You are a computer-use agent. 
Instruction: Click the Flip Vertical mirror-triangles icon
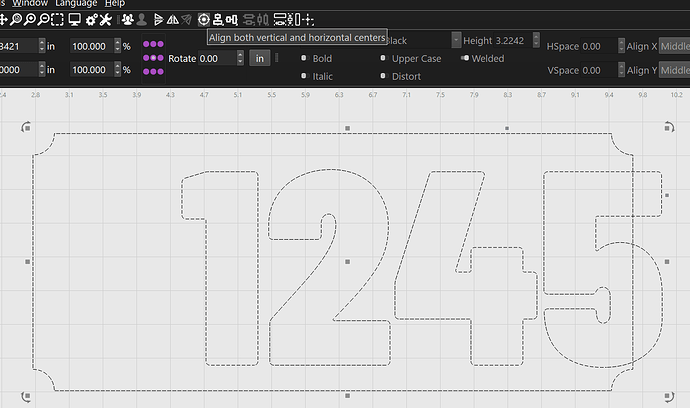coord(172,19)
